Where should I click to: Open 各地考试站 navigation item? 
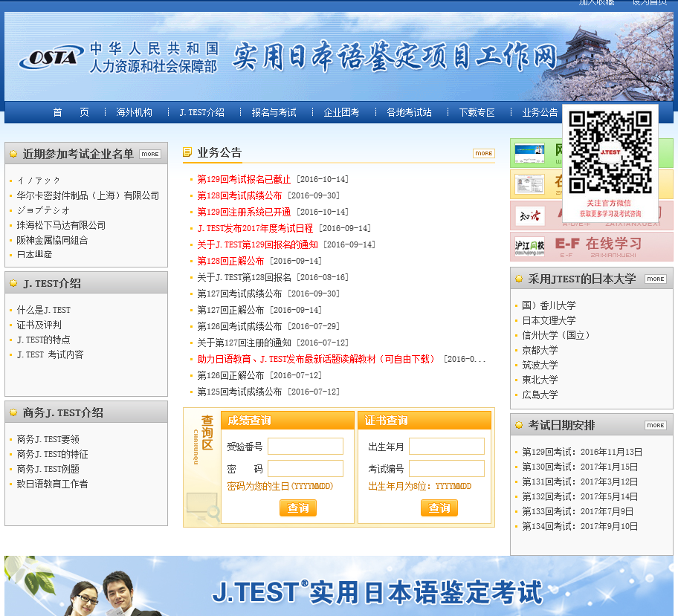point(409,112)
